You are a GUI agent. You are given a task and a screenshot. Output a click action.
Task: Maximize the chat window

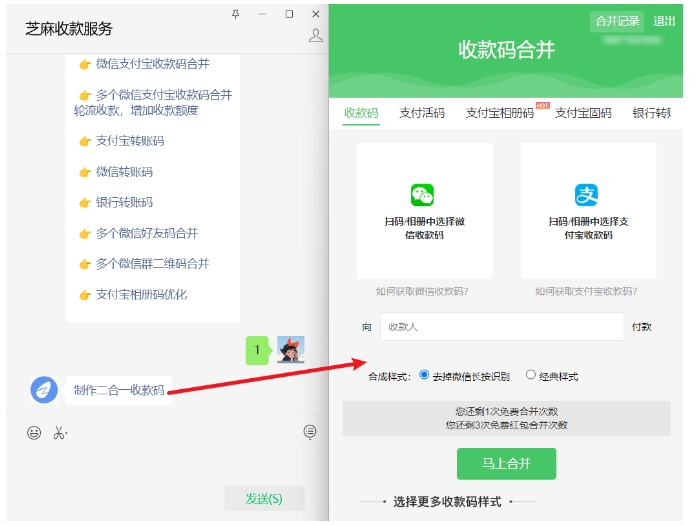[x=289, y=14]
